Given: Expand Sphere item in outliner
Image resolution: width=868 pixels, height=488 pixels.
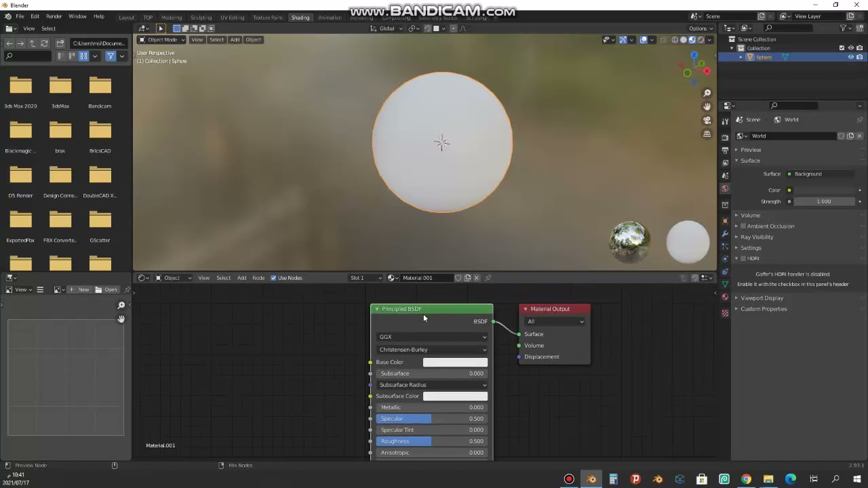Looking at the screenshot, I should tap(741, 58).
